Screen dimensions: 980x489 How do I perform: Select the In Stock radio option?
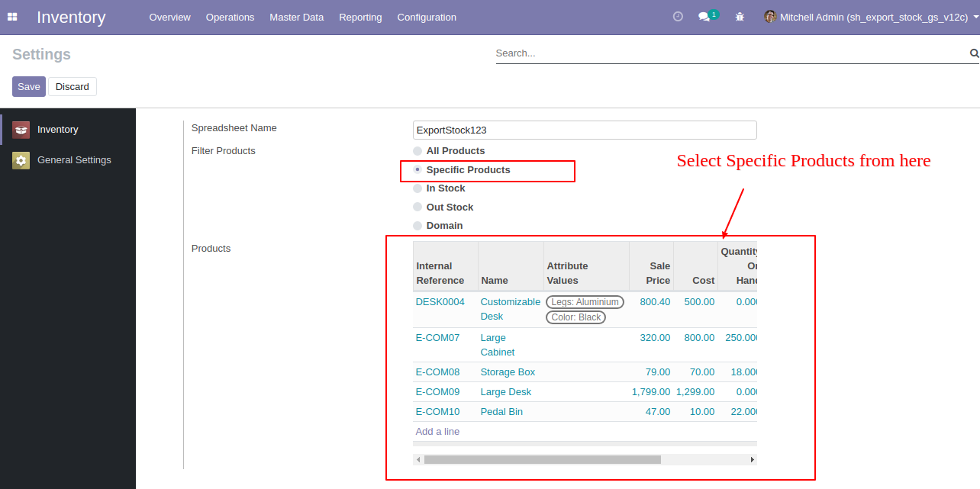(x=417, y=188)
